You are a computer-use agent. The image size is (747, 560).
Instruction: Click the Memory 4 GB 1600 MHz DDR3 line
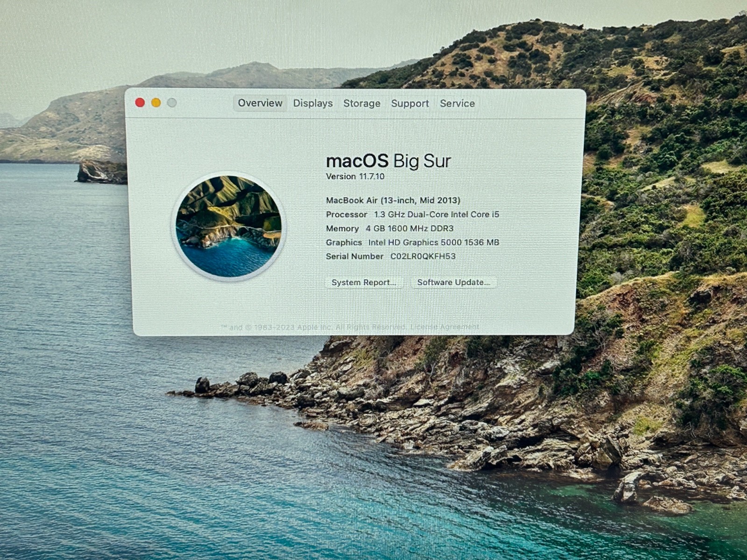[390, 228]
